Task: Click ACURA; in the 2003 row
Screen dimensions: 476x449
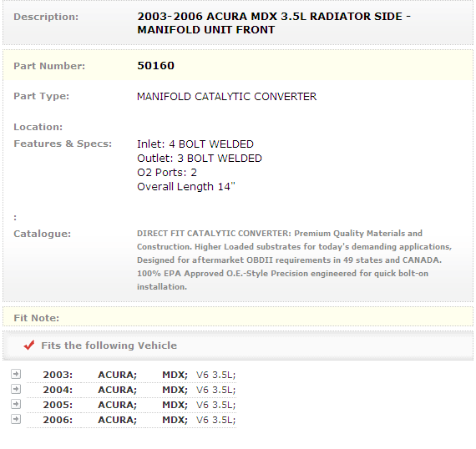Action: [x=118, y=375]
